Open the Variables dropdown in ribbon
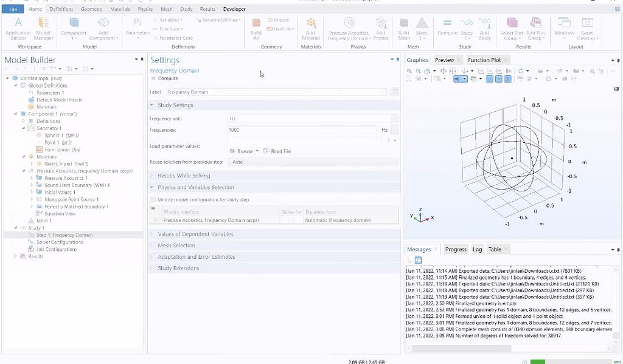Screen dimensions: 623x364 (169, 20)
